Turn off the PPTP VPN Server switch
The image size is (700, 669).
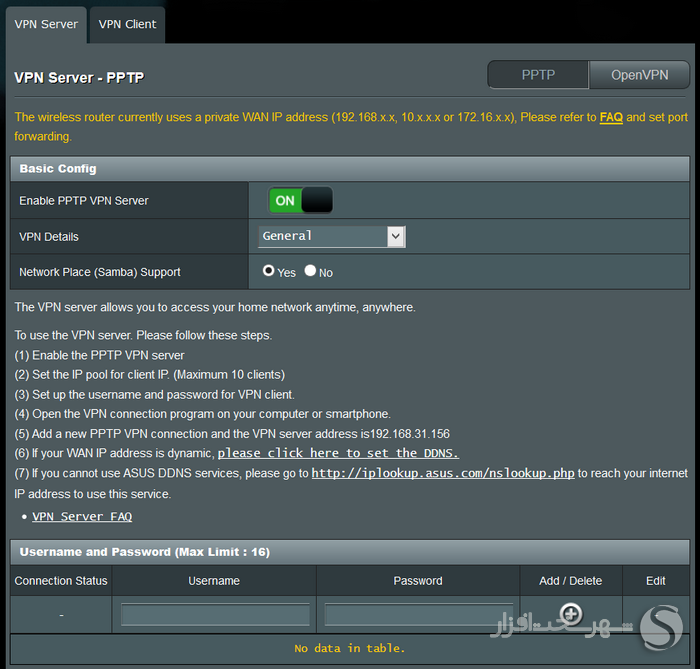click(x=300, y=200)
